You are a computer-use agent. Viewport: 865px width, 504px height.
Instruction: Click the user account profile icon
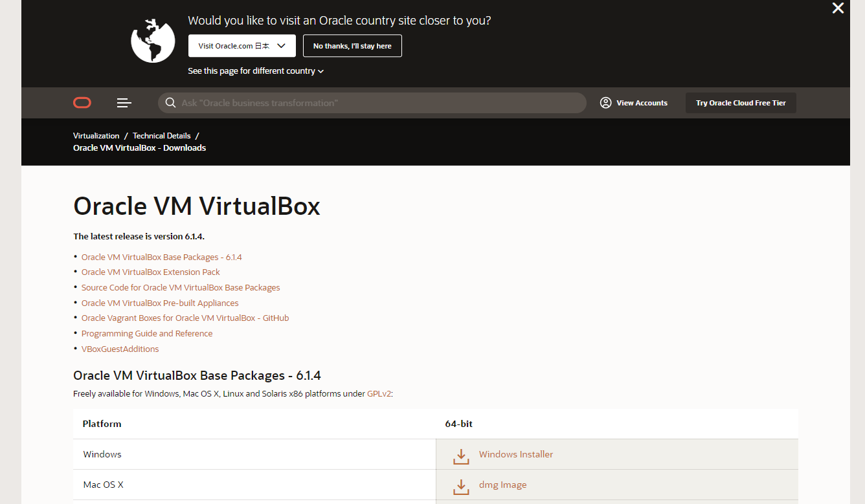coord(605,103)
